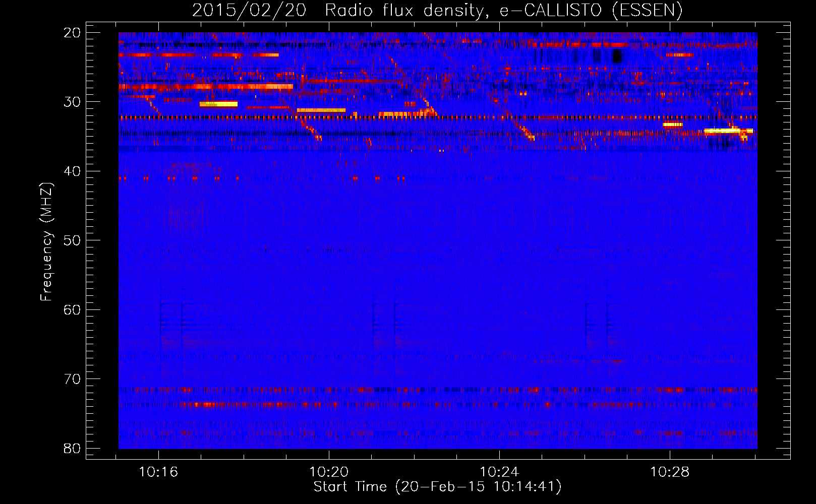The height and width of the screenshot is (504, 816).
Task: Click the "Start Time (20-Feb-15 10:14:41)" axis label
Action: (x=437, y=487)
